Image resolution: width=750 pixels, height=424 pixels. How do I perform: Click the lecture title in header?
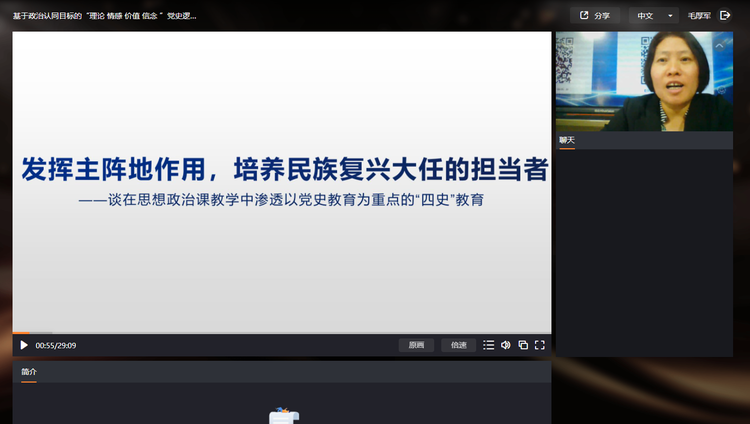click(x=105, y=16)
